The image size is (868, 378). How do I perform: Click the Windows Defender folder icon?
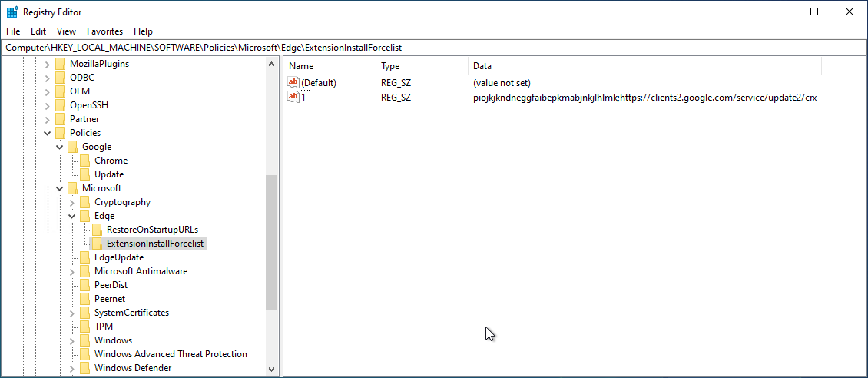84,368
